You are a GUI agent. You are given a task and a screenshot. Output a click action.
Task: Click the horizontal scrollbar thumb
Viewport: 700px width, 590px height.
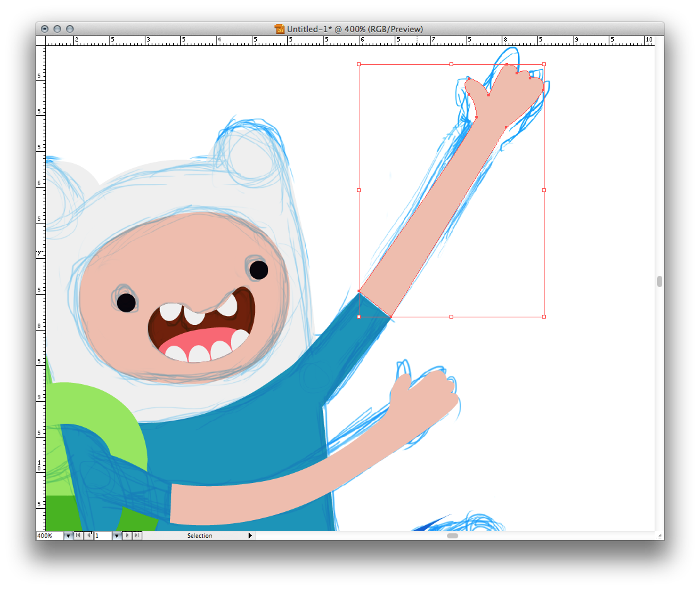point(452,536)
